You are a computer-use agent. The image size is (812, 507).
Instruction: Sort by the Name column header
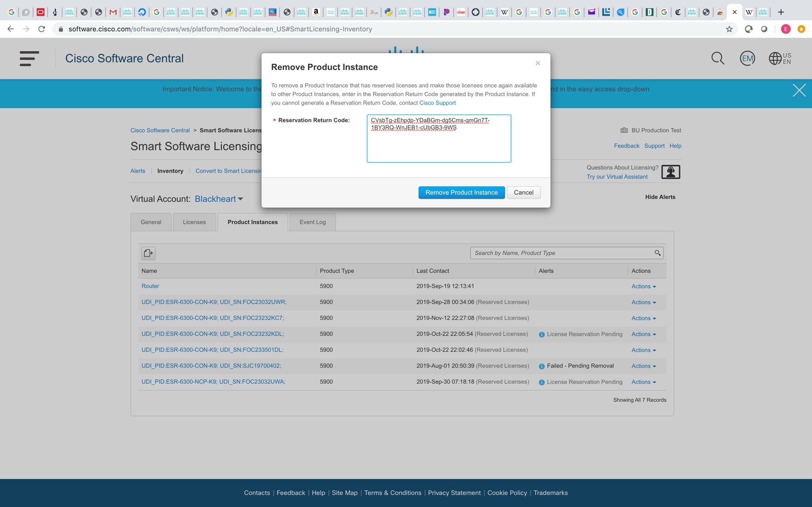click(149, 271)
